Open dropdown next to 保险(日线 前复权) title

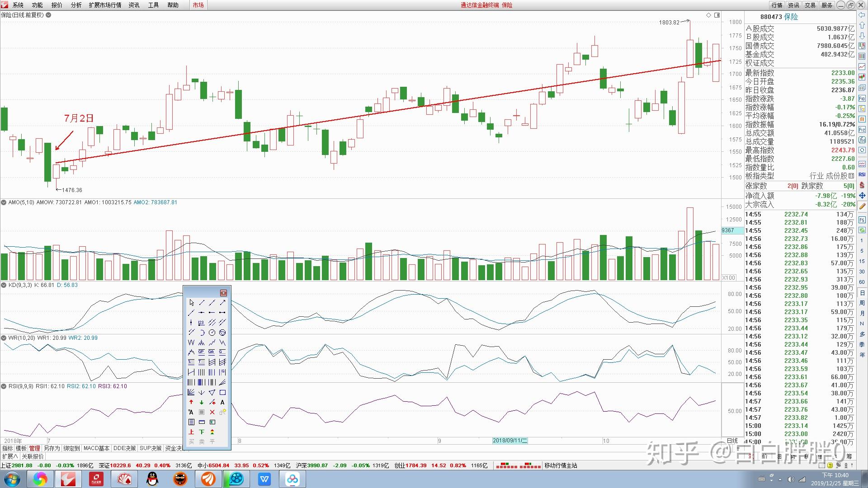[x=48, y=15]
